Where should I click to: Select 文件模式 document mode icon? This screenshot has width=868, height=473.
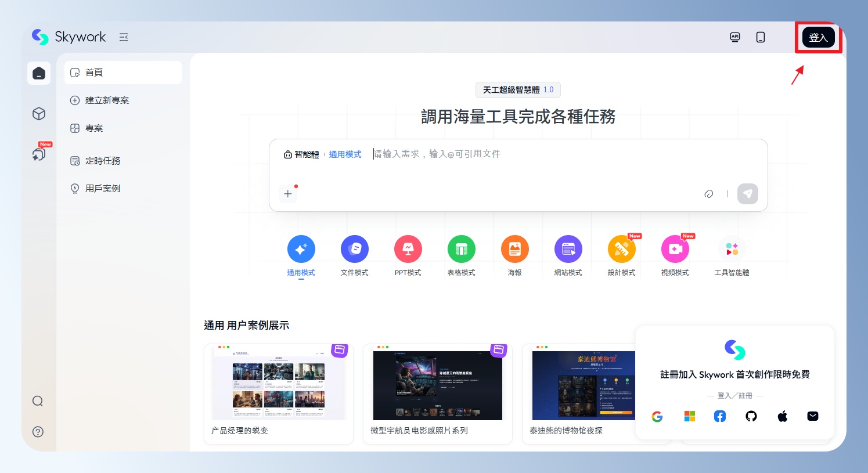354,250
